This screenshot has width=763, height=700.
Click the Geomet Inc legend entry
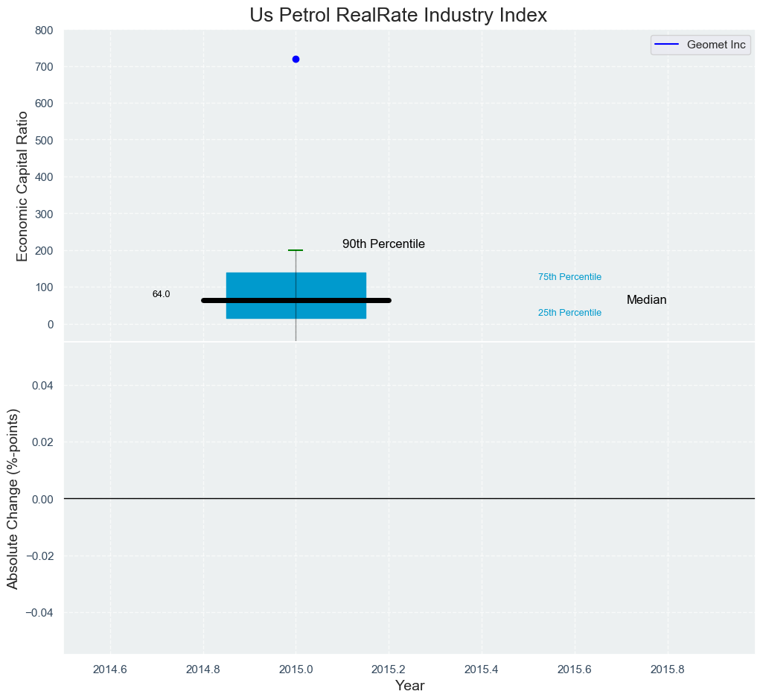coord(700,45)
